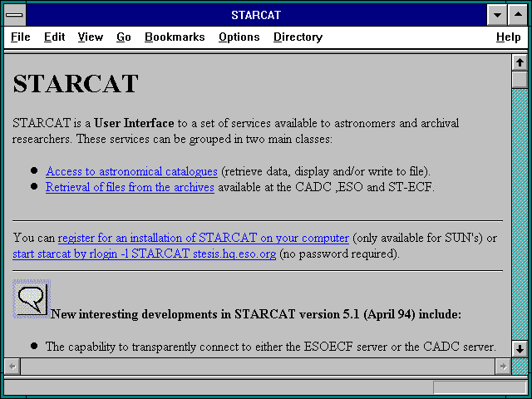Minimize the STARCAT window

(497, 15)
